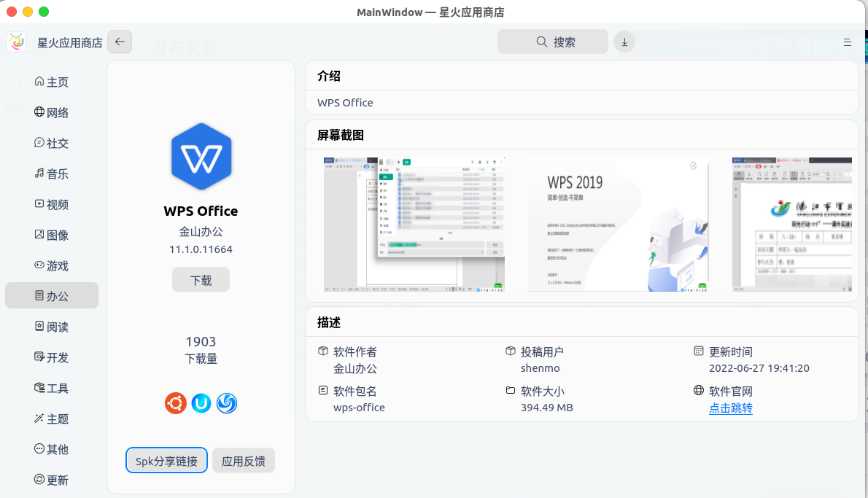Open the 主题 themes category

coord(52,419)
